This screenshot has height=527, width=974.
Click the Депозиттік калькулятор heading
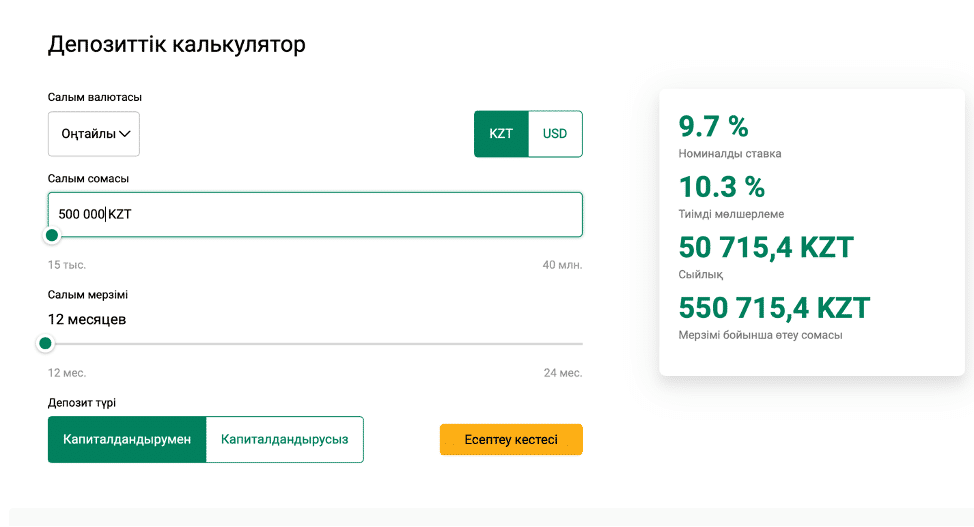(176, 45)
